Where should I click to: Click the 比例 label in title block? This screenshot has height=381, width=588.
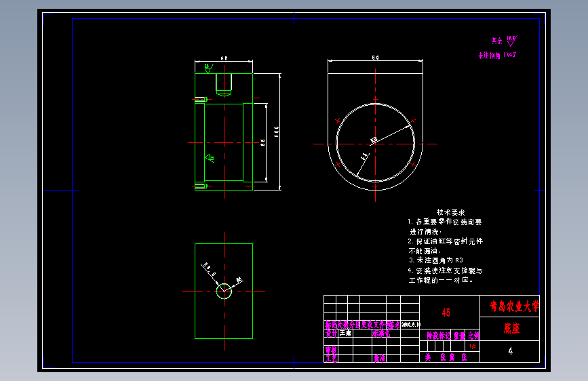473,336
